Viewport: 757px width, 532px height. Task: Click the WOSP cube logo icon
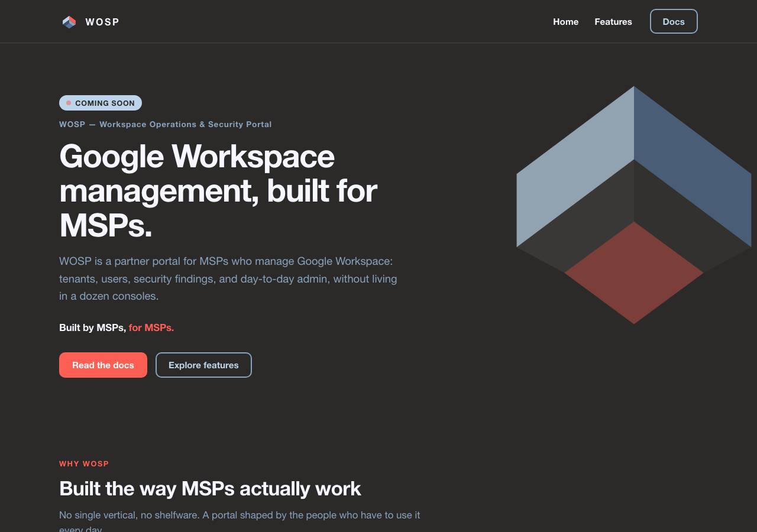click(69, 22)
